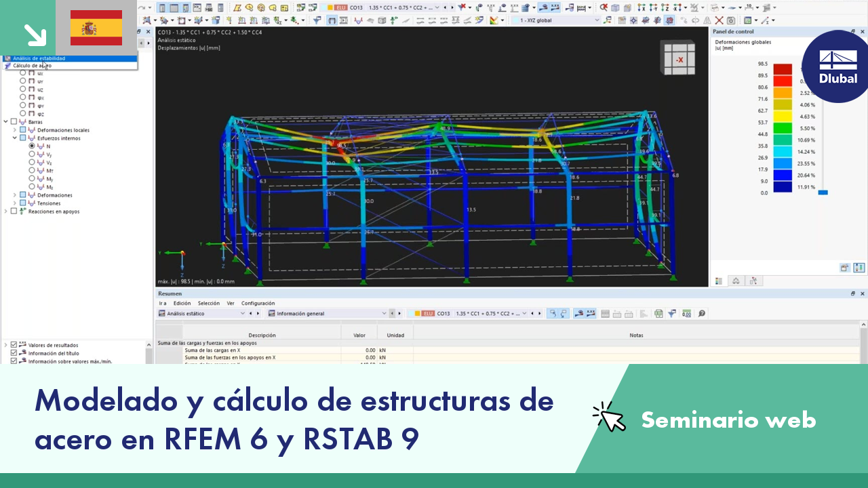Click the balance scale tab icon in Panel de control

736,281
